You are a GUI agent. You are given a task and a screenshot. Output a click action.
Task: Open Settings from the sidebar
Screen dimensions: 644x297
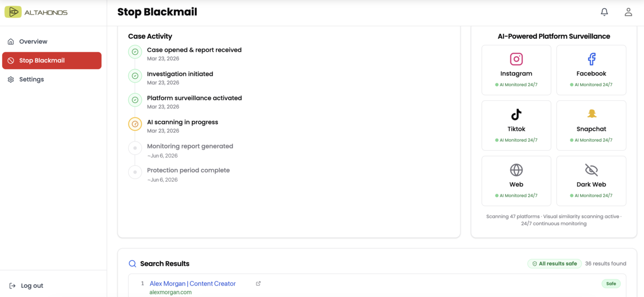pos(31,79)
